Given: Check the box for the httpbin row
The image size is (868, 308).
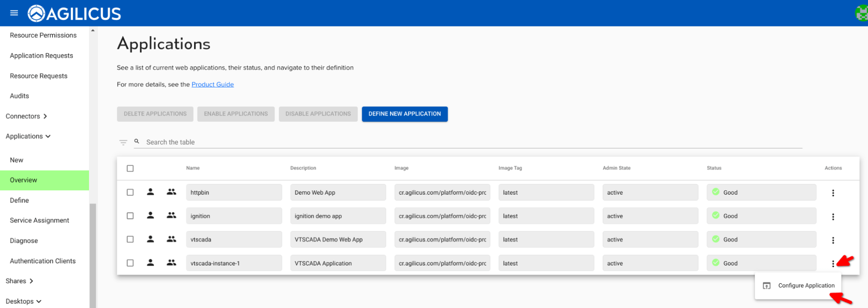Looking at the screenshot, I should point(130,192).
